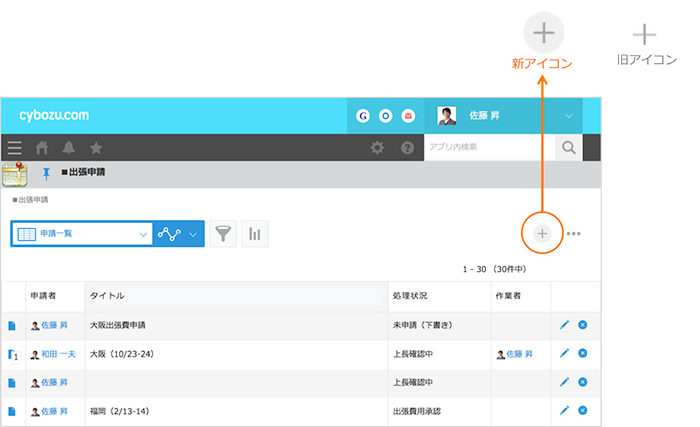
Task: Open the 佐藤 昇 user account dropdown
Action: (568, 116)
